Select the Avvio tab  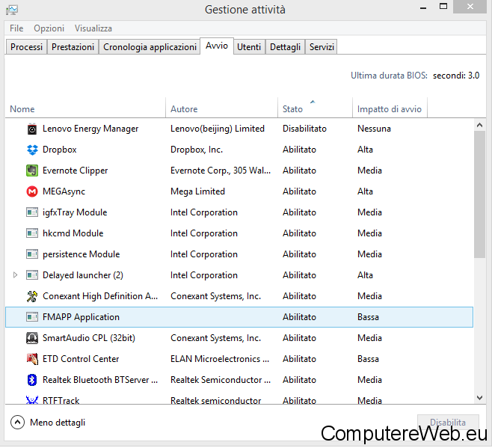(x=217, y=46)
